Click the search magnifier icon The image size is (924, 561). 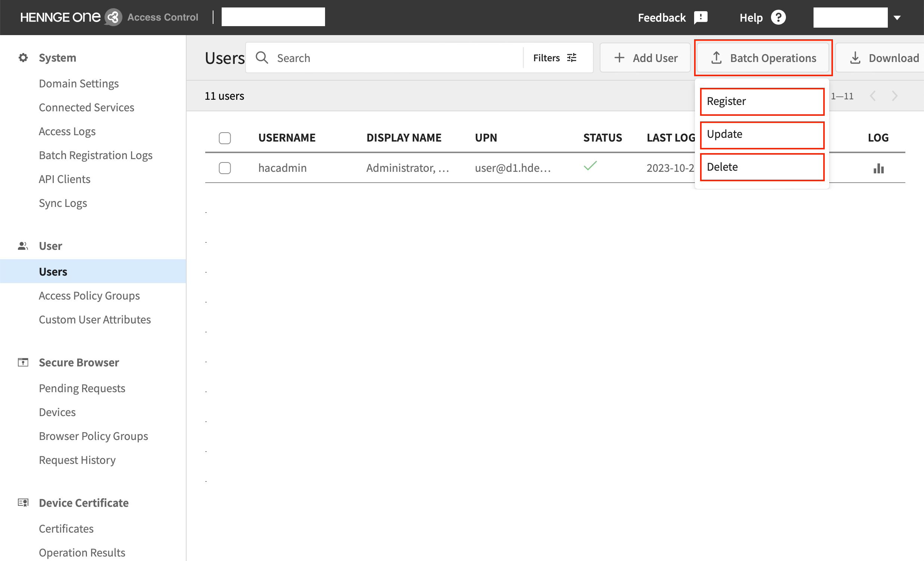[262, 58]
